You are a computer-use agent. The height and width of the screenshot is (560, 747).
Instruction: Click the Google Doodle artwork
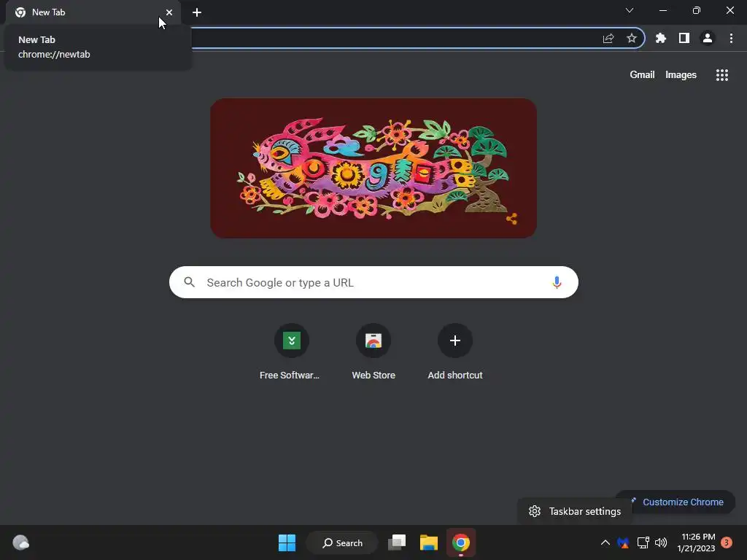coord(373,168)
